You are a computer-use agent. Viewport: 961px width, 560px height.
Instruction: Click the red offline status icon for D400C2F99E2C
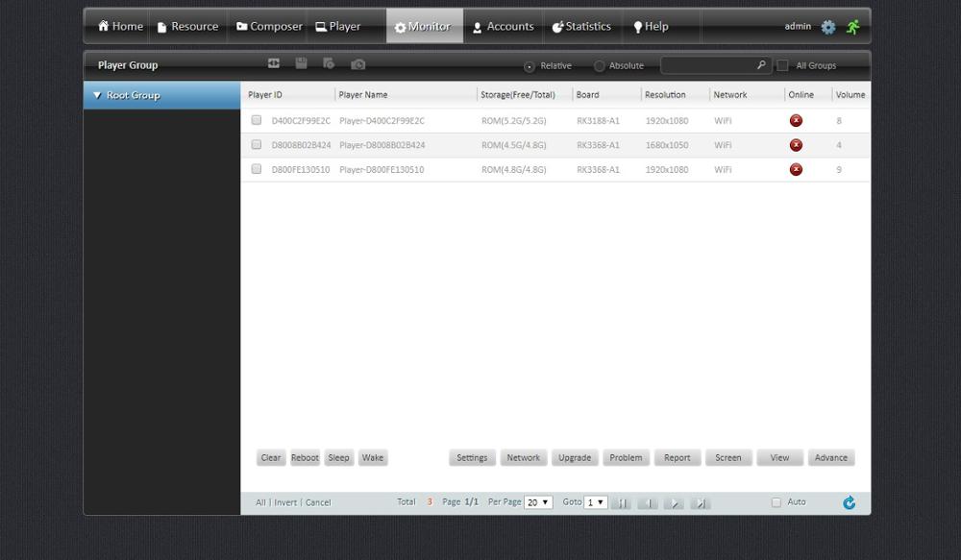click(796, 121)
